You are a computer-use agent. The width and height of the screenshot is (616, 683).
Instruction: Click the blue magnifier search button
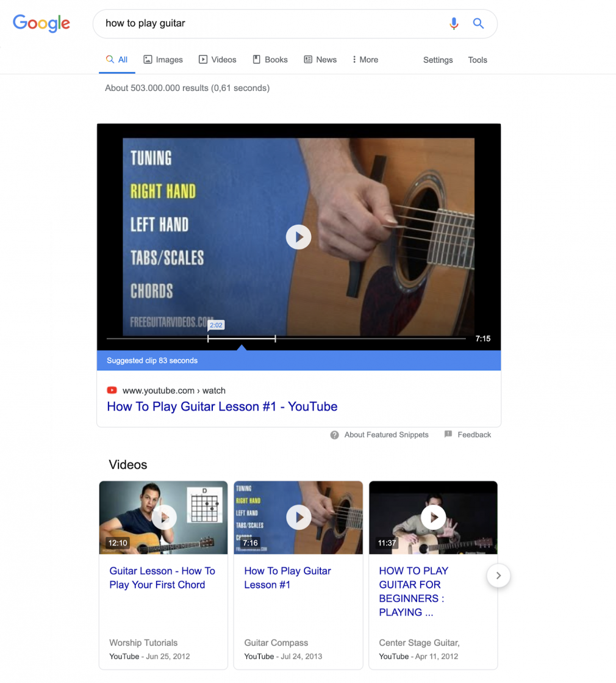point(478,23)
